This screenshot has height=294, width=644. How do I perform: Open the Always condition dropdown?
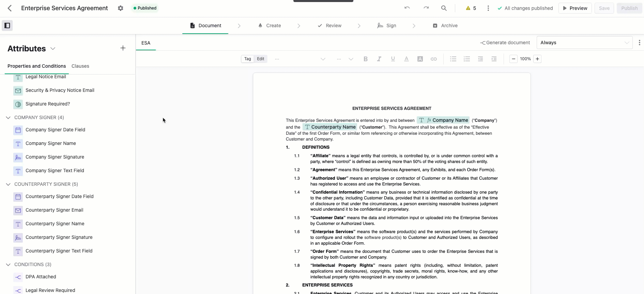[584, 43]
